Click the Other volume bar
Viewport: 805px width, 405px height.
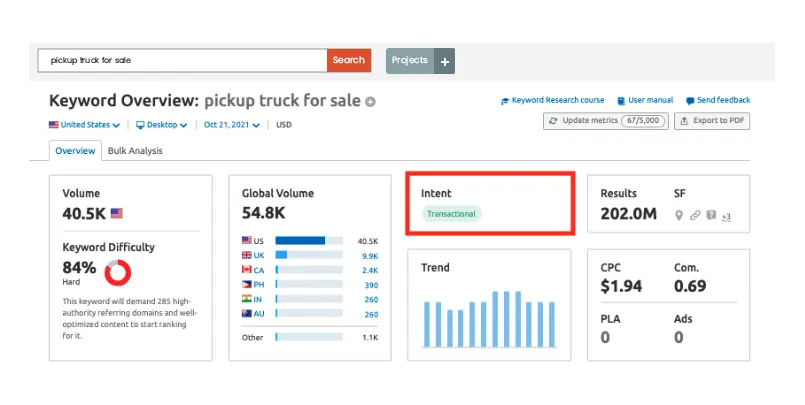tap(309, 337)
